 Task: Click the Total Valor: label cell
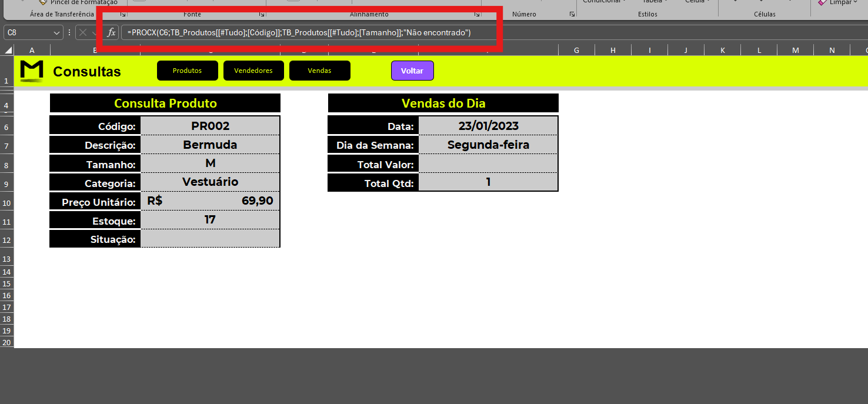(373, 164)
